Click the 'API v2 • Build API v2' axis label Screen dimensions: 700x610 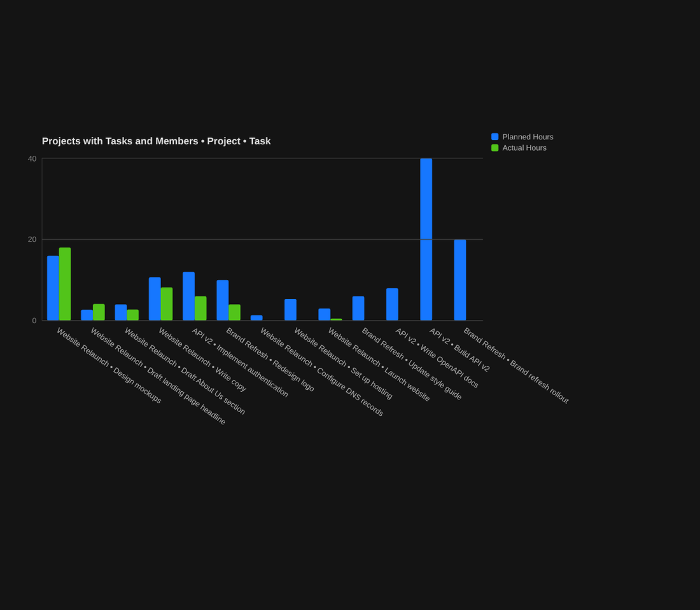[x=459, y=349]
